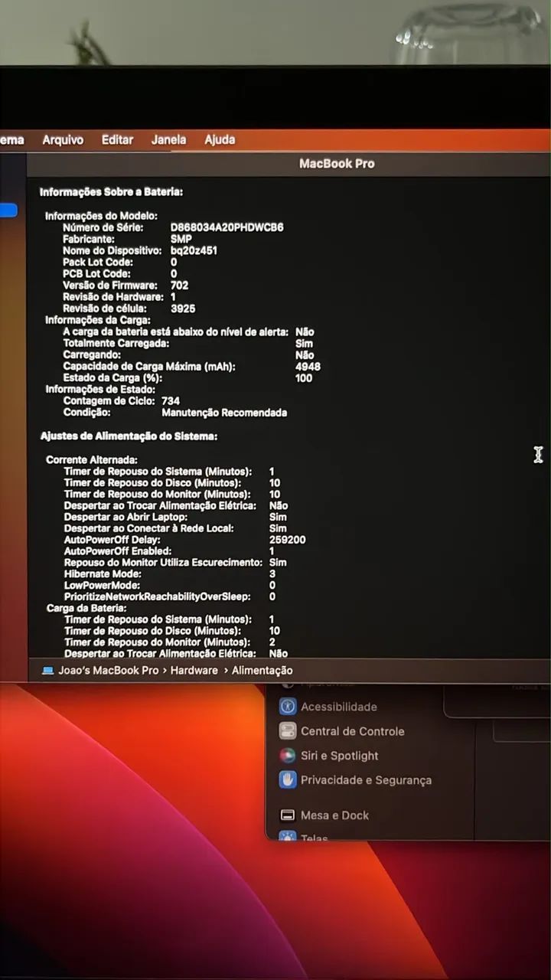Screen dimensions: 551x980
Task: Click the PrioritizeNetworkReachabilityOverSleep label
Action: [x=157, y=596]
